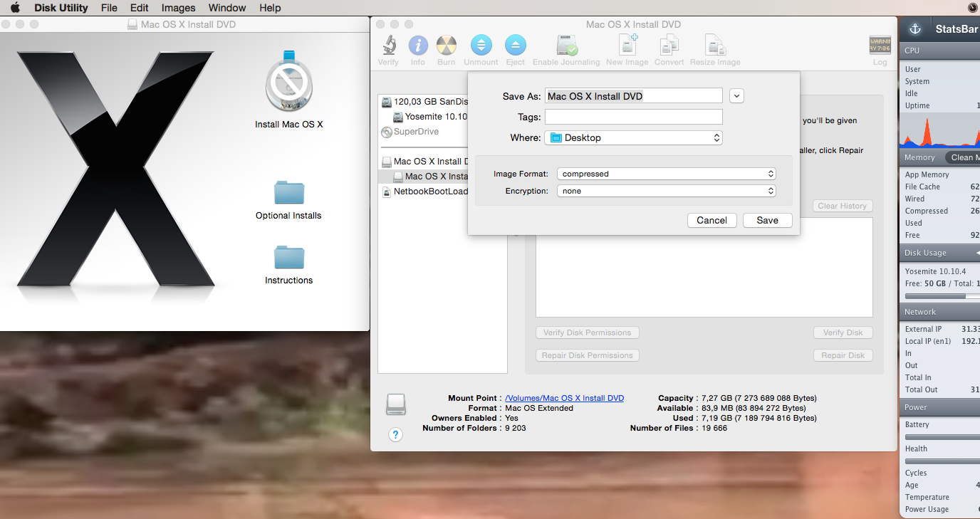Click the Convert toolbar icon
Image resolution: width=980 pixels, height=519 pixels.
669,46
